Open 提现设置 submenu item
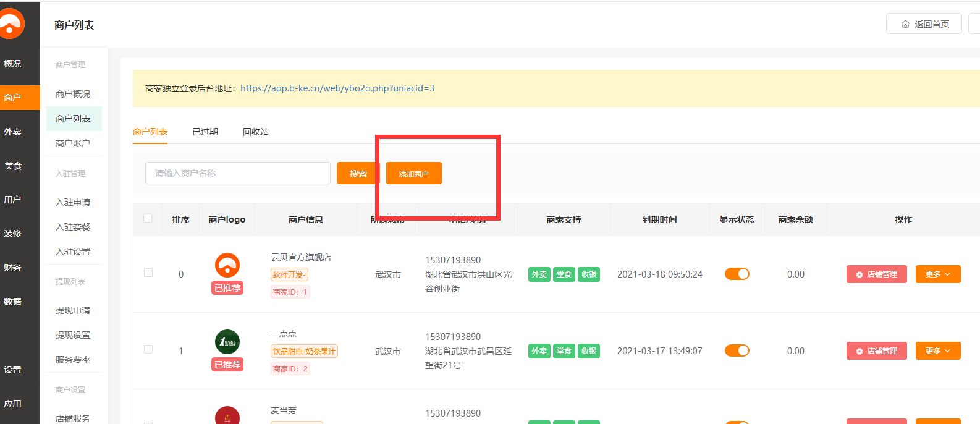The image size is (980, 424). (x=73, y=335)
